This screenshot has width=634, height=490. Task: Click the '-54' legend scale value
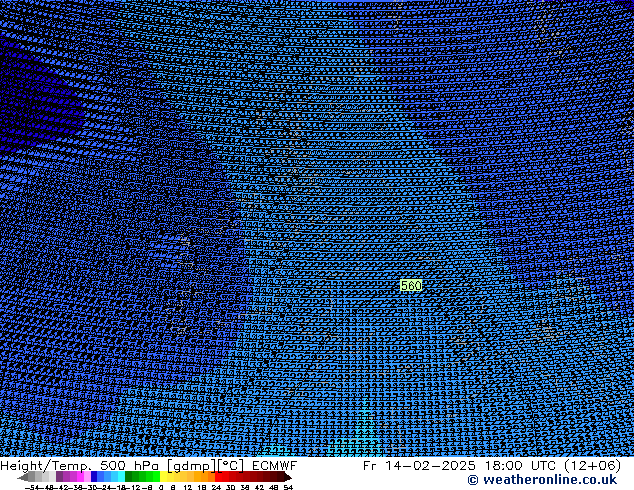coord(32,487)
